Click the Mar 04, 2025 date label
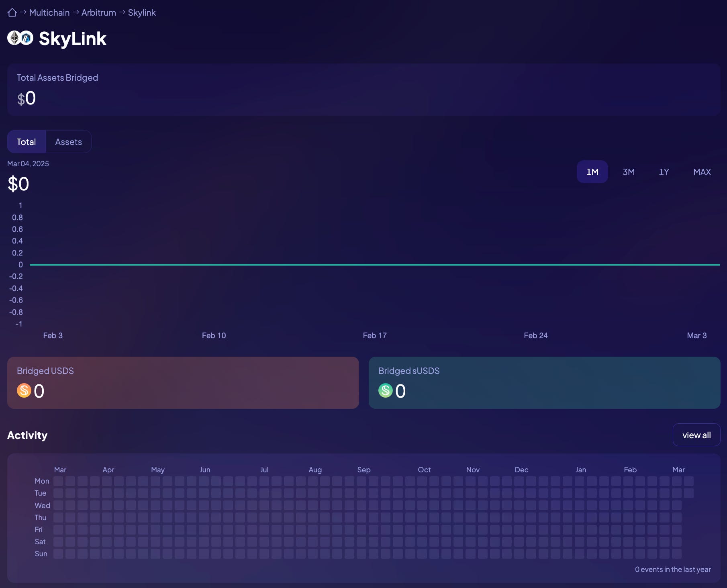Screen dimensions: 727x588 pyautogui.click(x=28, y=163)
